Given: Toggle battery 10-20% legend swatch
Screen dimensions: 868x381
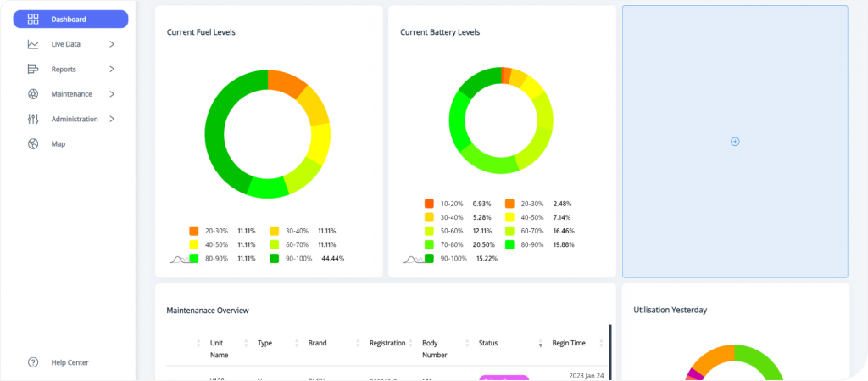Looking at the screenshot, I should tap(429, 204).
